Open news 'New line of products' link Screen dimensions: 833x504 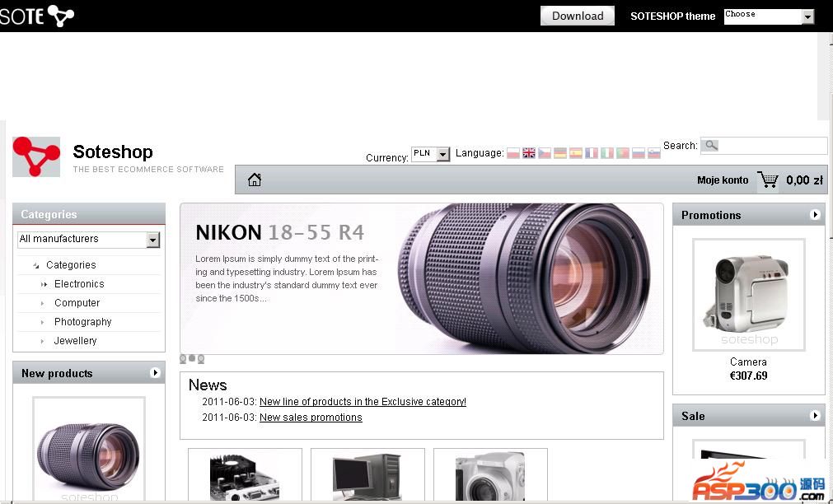coord(363,402)
